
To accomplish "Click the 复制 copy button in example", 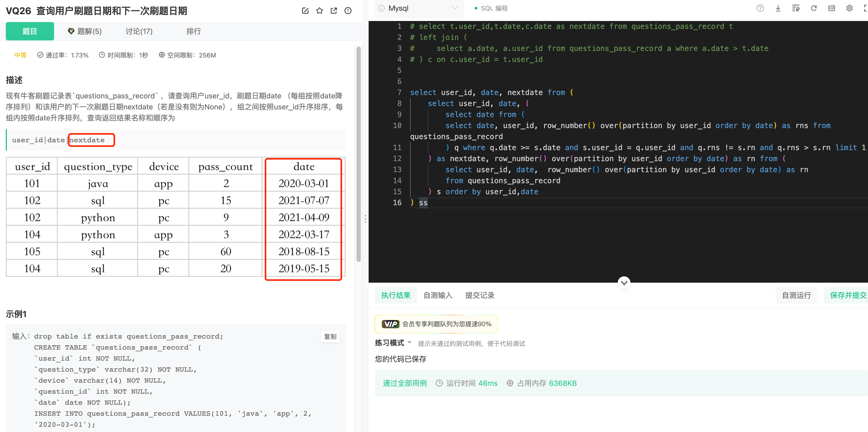I will [330, 336].
